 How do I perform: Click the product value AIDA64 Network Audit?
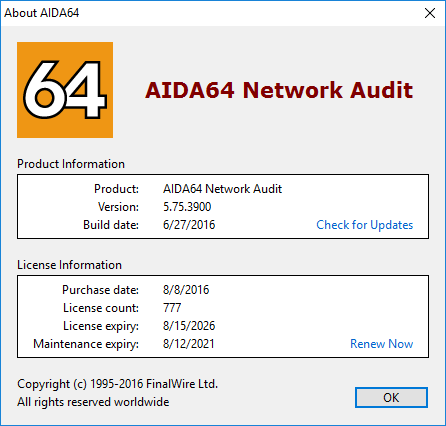(x=223, y=189)
